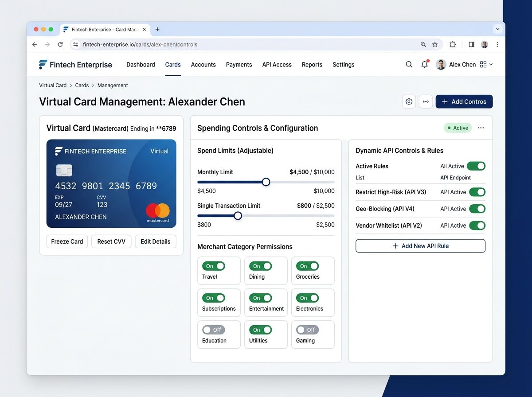Click the Reset CVV button
This screenshot has width=532, height=397.
(111, 241)
